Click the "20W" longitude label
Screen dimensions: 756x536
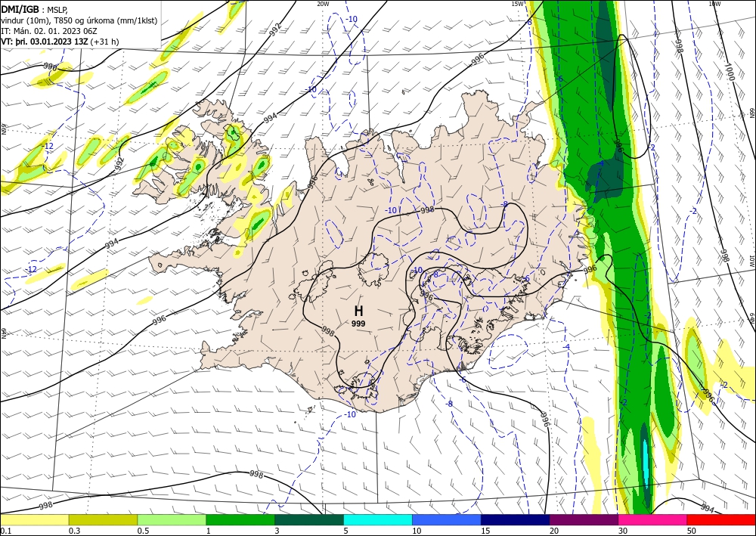point(323,4)
